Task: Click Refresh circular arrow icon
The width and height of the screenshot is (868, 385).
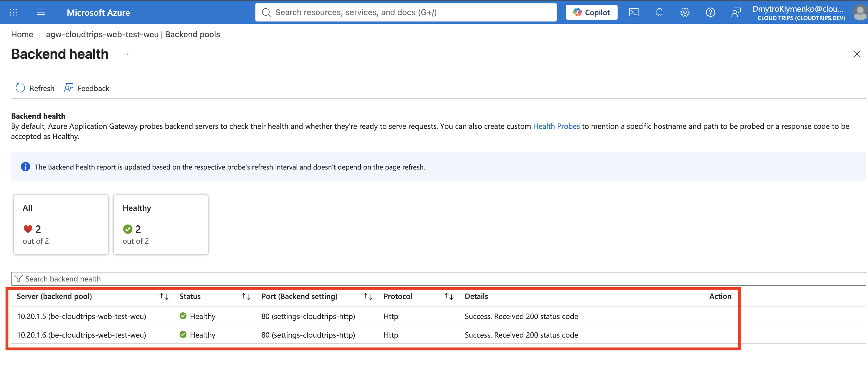Action: [x=20, y=88]
